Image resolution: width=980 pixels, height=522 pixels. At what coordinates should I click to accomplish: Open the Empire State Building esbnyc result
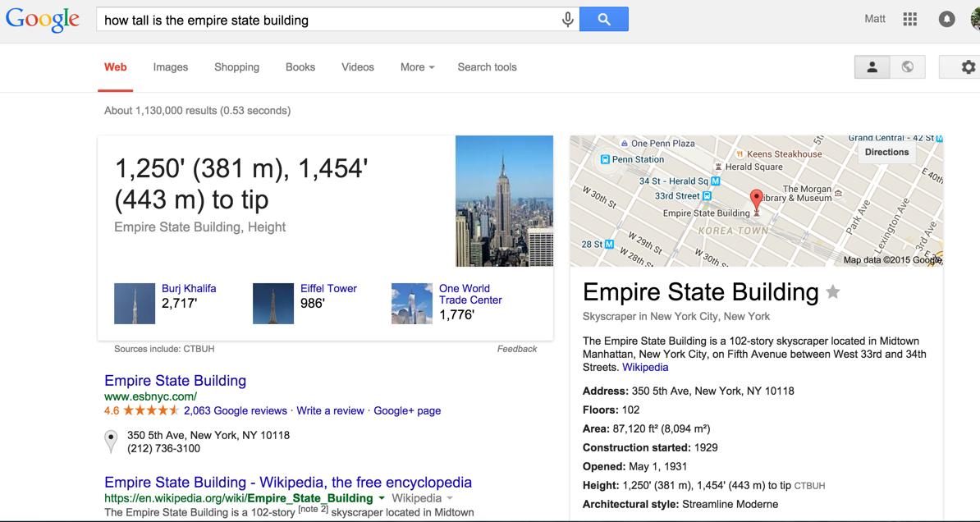[175, 381]
